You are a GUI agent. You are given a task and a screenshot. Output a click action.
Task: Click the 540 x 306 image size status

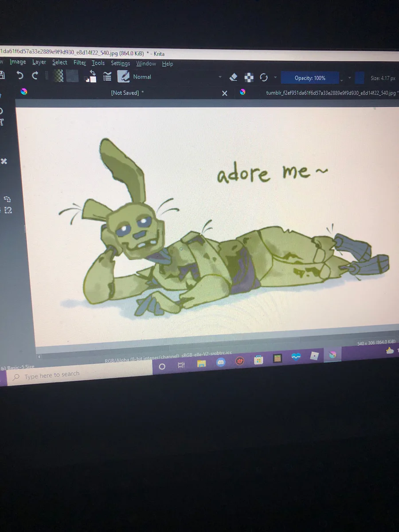pos(376,343)
